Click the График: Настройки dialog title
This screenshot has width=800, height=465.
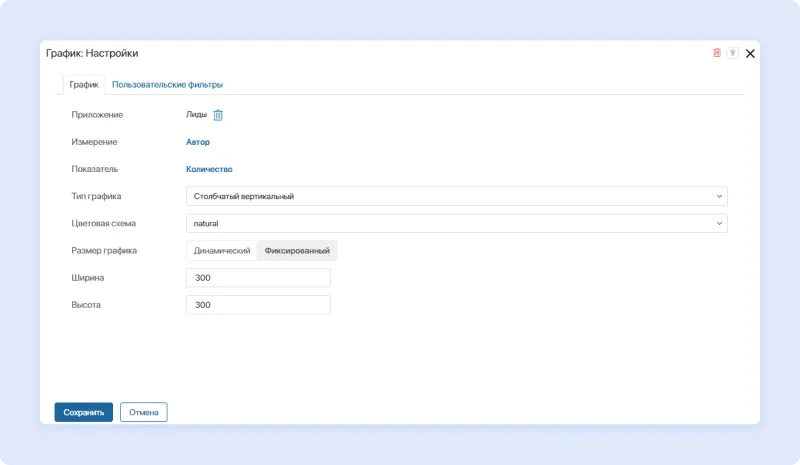[92, 53]
